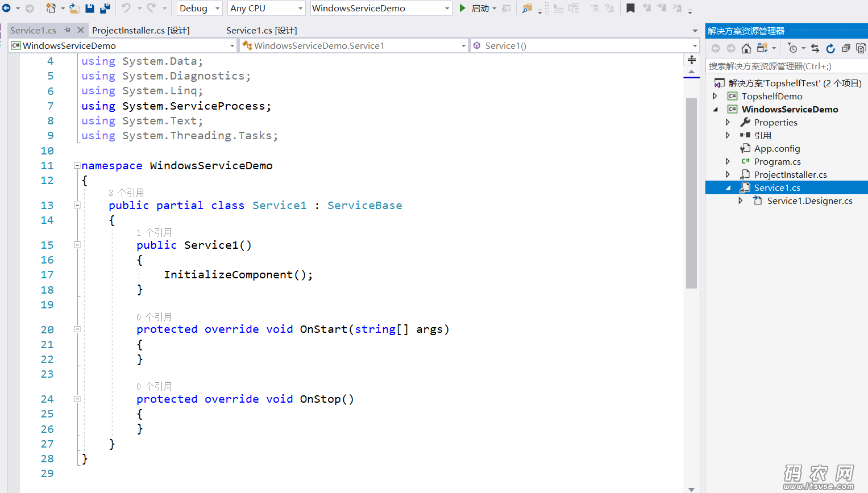The image size is (868, 493).
Task: Click '0 个引用' above OnStop method
Action: (154, 386)
